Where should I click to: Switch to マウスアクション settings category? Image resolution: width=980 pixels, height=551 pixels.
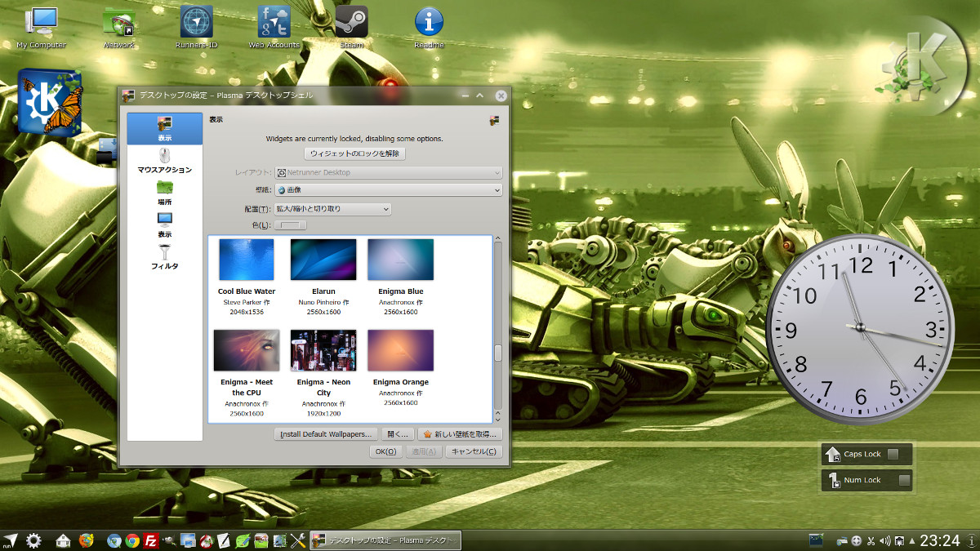[x=165, y=161]
